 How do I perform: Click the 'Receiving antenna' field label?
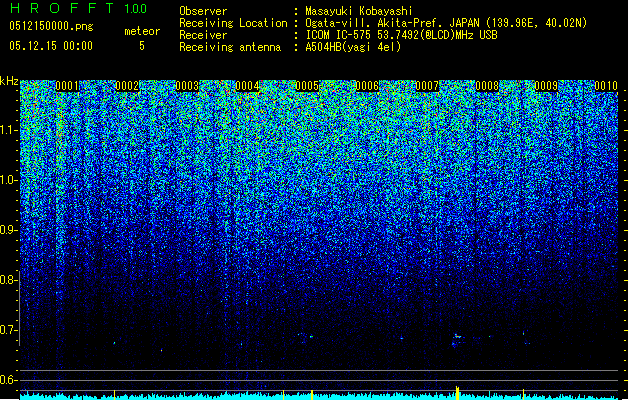click(230, 47)
